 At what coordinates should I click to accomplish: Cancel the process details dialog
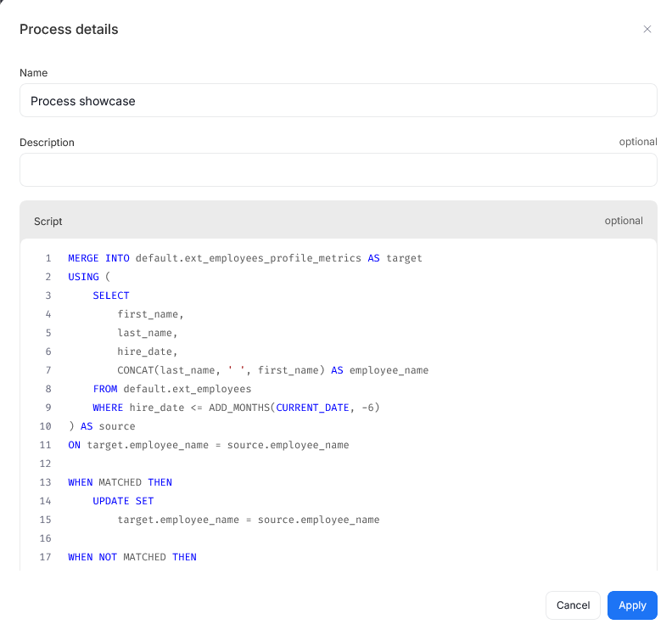573,605
